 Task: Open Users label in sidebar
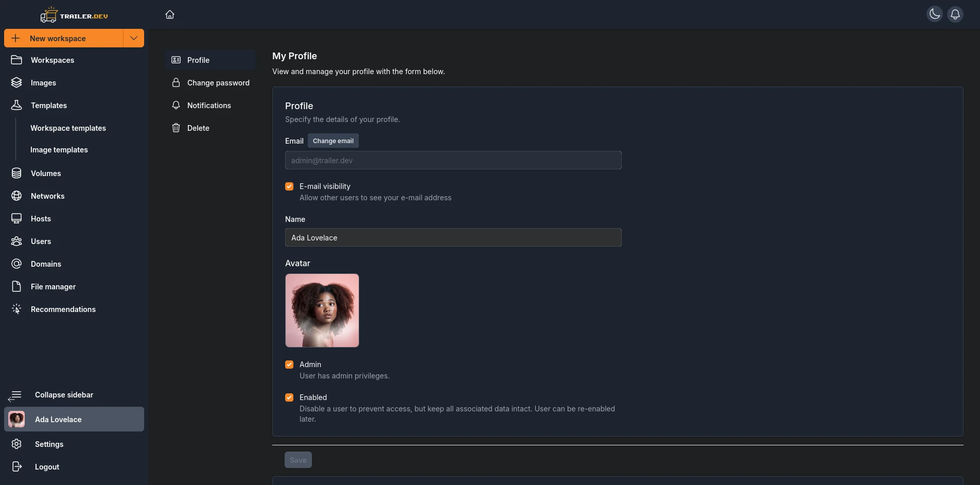coord(41,241)
